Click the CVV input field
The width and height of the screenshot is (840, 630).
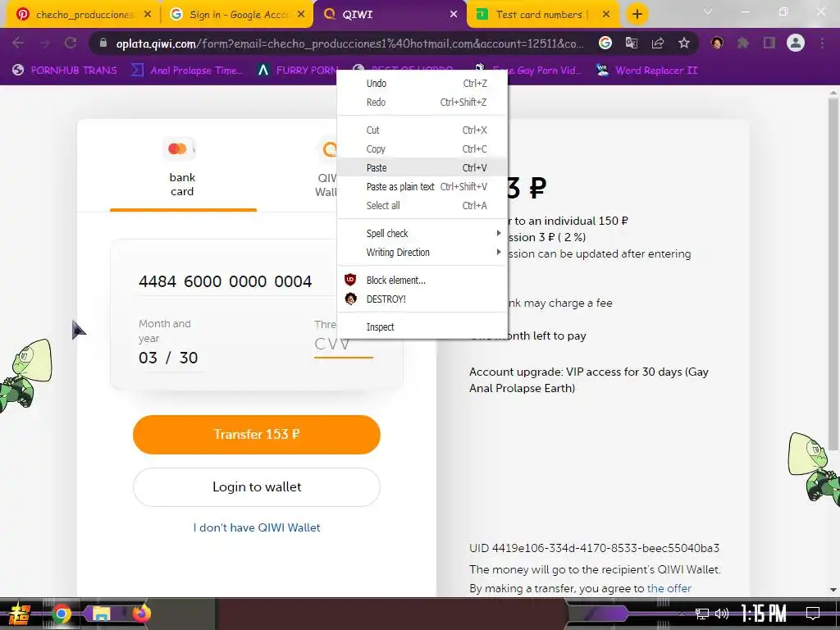pos(344,344)
